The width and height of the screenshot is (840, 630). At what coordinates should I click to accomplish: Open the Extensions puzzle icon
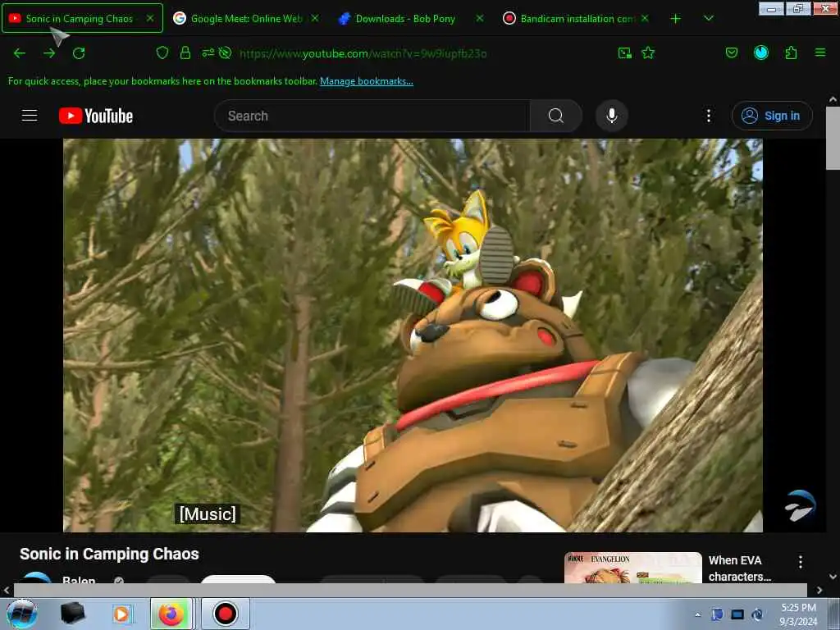(792, 52)
